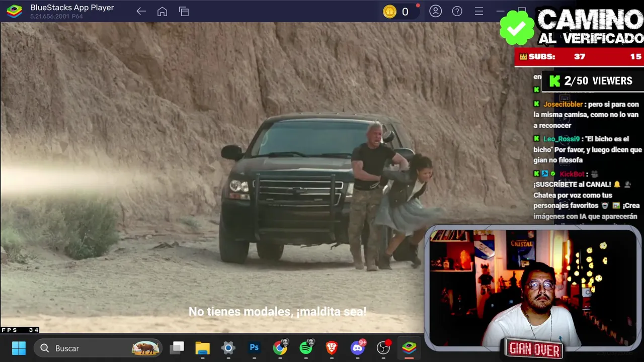Click 'BlueStacks App Player' title text
The image size is (644, 362).
(x=72, y=8)
